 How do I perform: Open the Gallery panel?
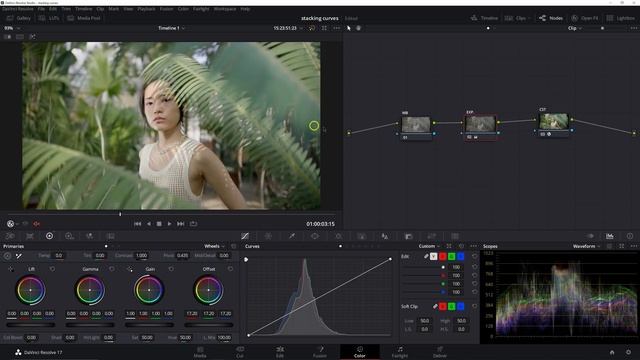[19, 18]
